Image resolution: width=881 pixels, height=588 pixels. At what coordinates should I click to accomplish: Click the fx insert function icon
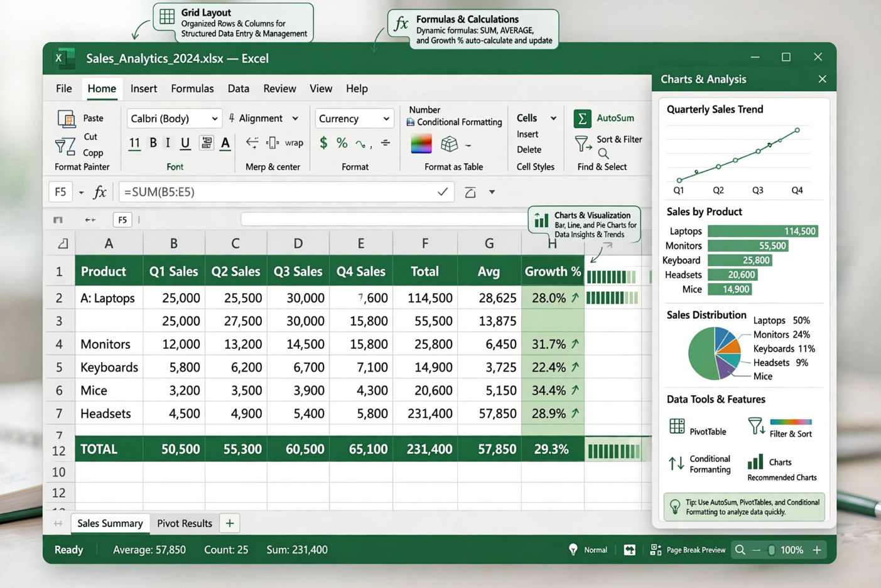(x=99, y=192)
